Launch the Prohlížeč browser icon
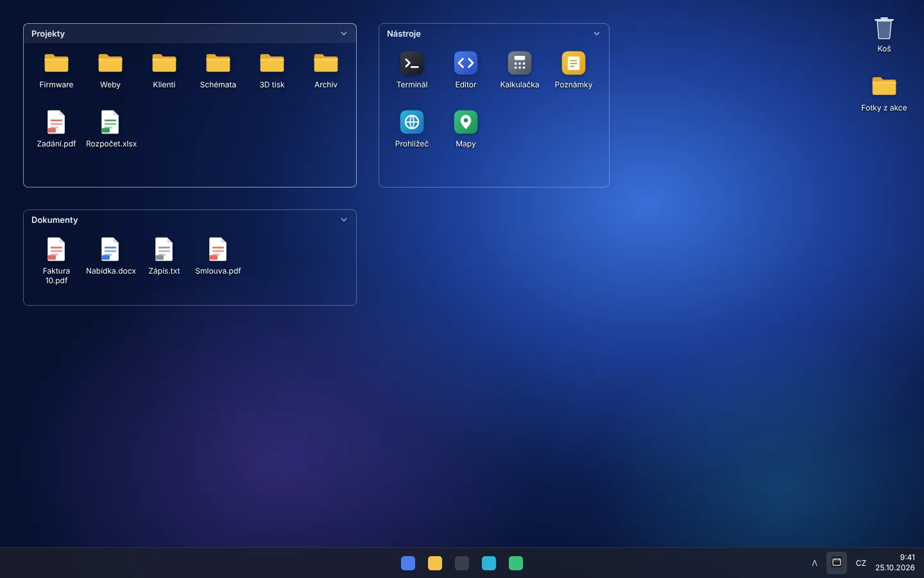This screenshot has height=578, width=924. tap(412, 122)
